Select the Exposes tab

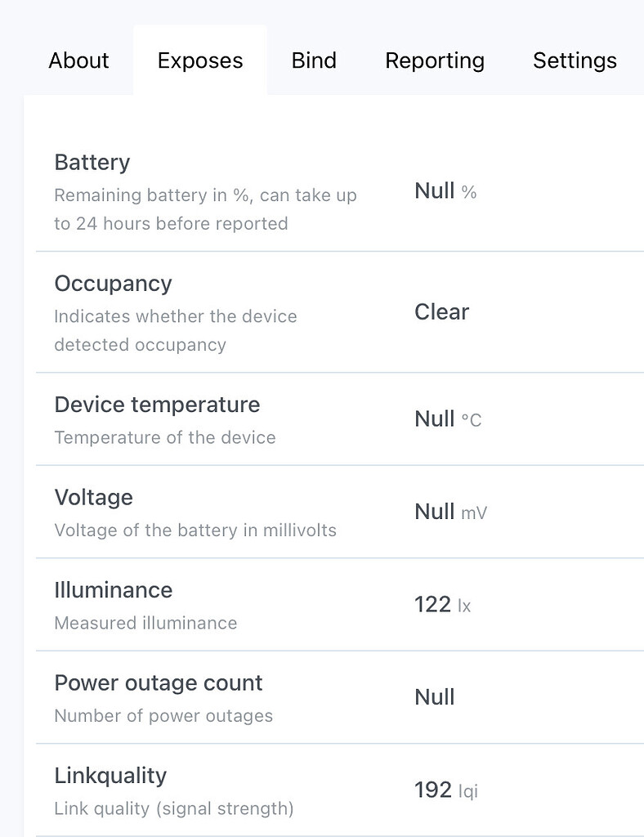[x=200, y=60]
